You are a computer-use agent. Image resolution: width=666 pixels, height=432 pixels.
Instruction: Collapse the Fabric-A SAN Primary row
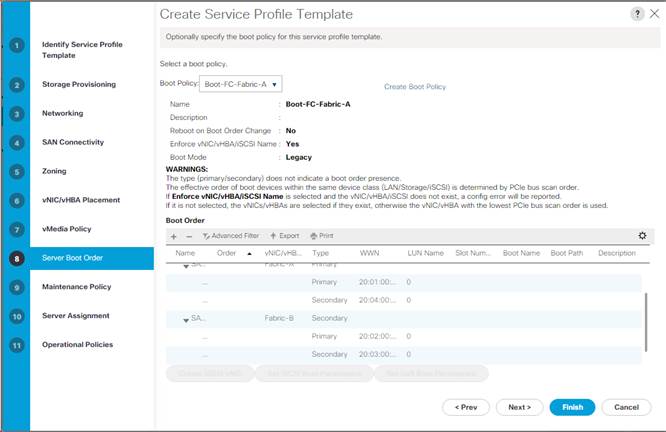point(186,266)
